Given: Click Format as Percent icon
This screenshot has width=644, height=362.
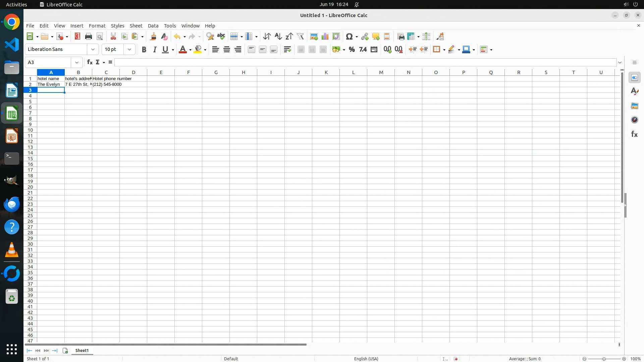Looking at the screenshot, I should tap(352, 50).
